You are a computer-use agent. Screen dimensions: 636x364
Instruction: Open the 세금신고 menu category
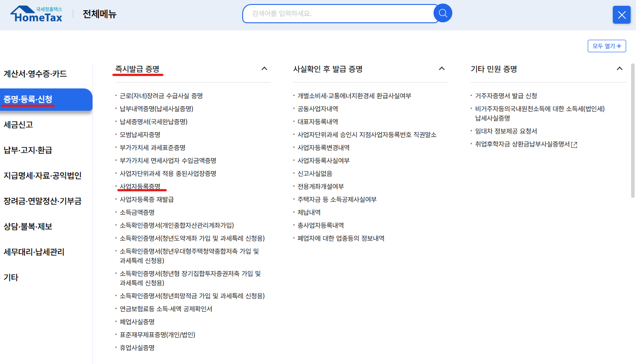pos(18,125)
